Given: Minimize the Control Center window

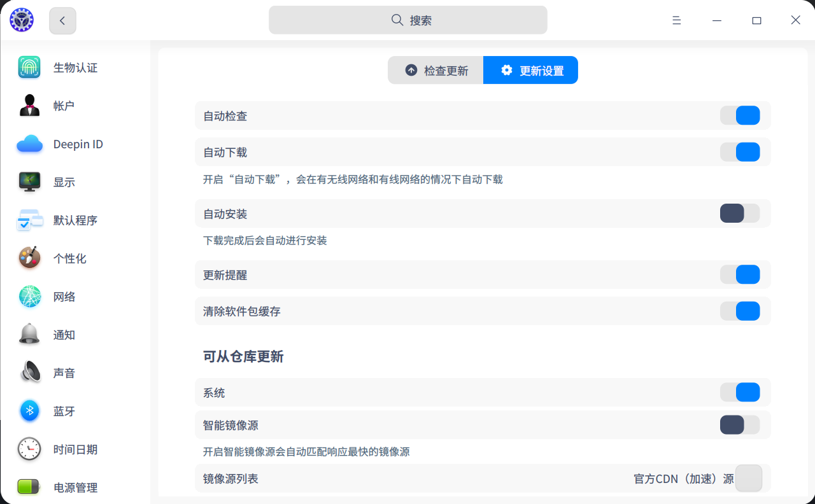Looking at the screenshot, I should click(717, 20).
